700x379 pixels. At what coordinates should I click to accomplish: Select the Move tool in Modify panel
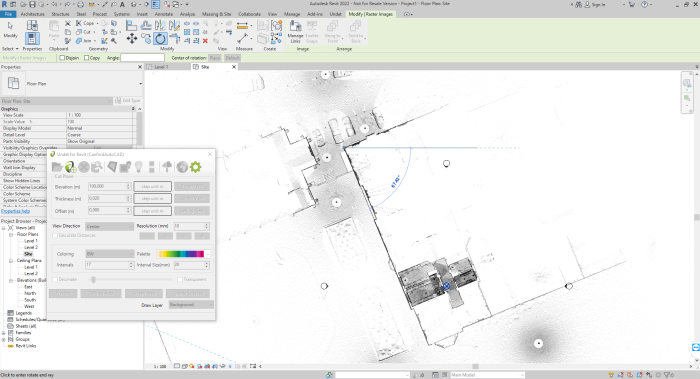pyautogui.click(x=132, y=39)
